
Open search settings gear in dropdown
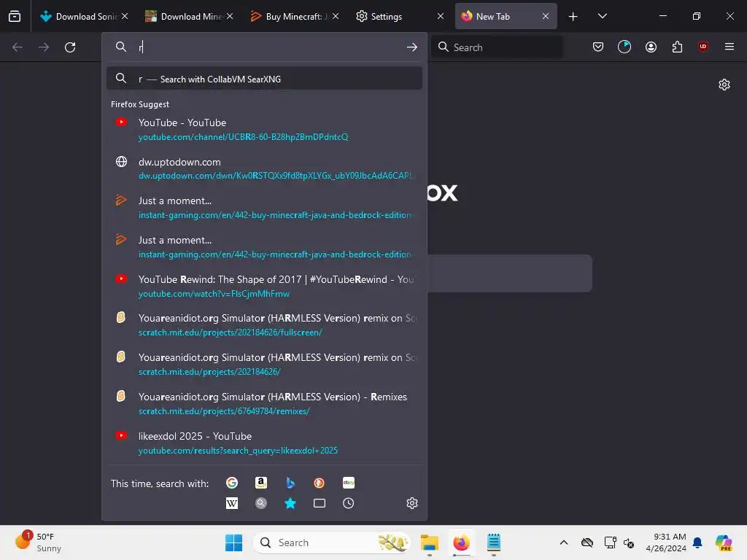coord(412,503)
